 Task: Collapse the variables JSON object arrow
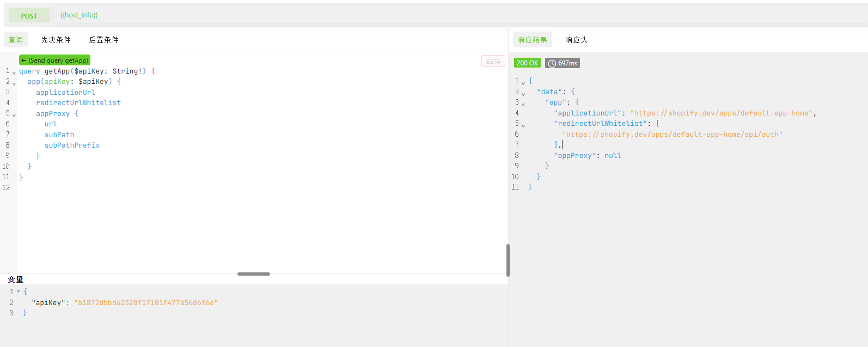click(x=19, y=291)
